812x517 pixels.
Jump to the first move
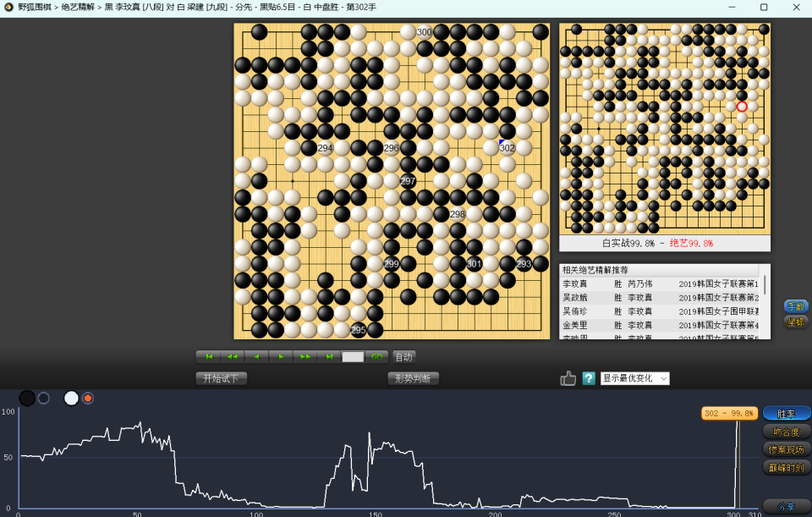pyautogui.click(x=208, y=357)
